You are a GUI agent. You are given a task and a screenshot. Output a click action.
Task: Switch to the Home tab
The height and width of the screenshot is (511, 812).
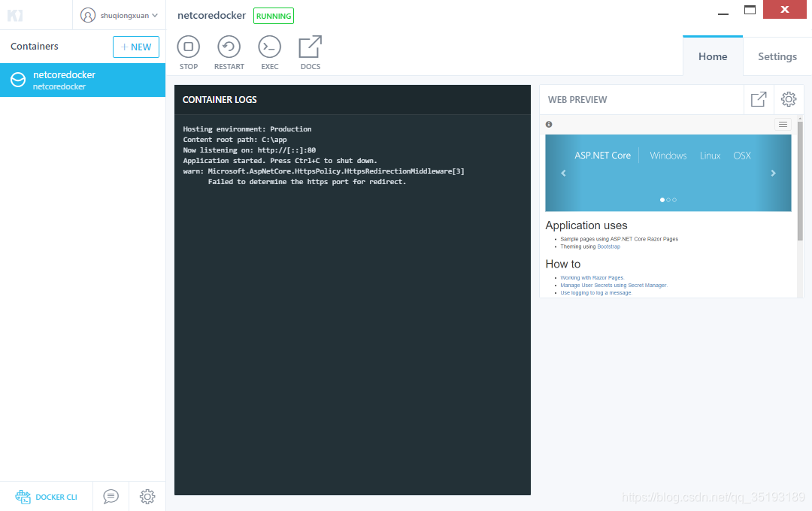[x=713, y=56]
